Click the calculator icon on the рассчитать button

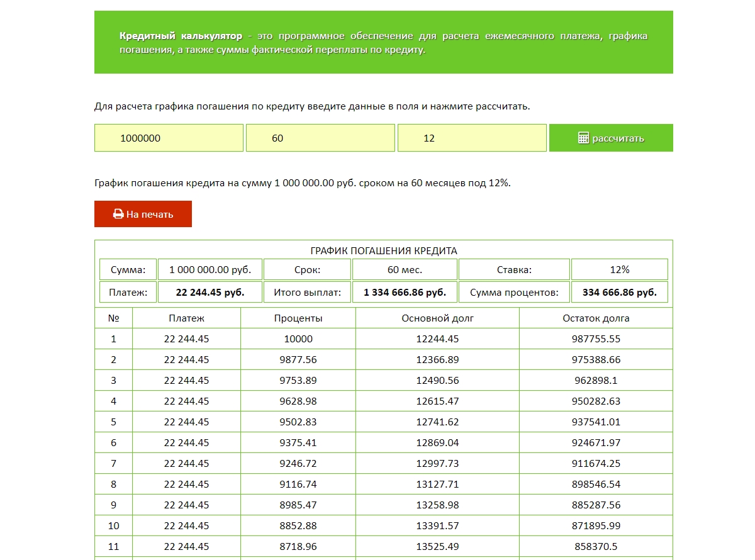pos(583,138)
